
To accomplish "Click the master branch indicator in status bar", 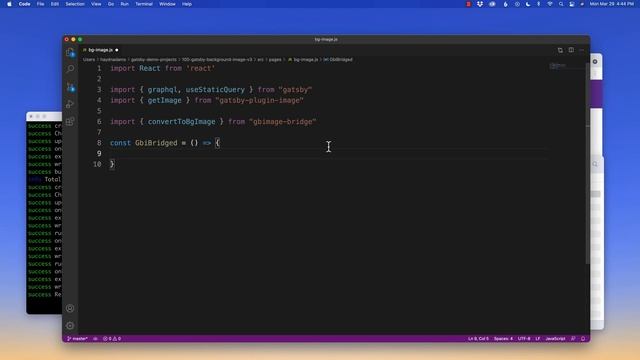I will pyautogui.click(x=77, y=339).
